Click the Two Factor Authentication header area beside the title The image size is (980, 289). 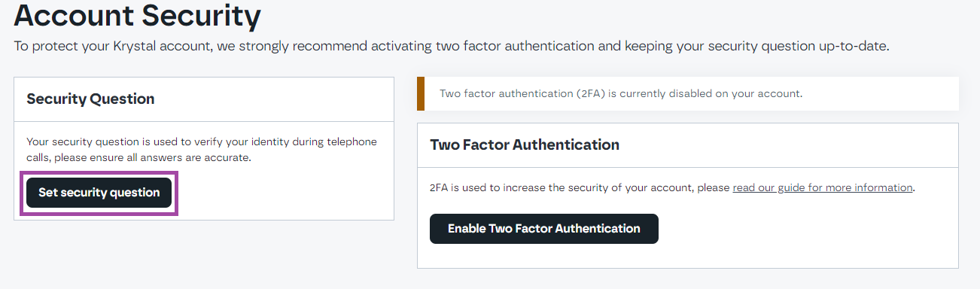click(x=789, y=144)
